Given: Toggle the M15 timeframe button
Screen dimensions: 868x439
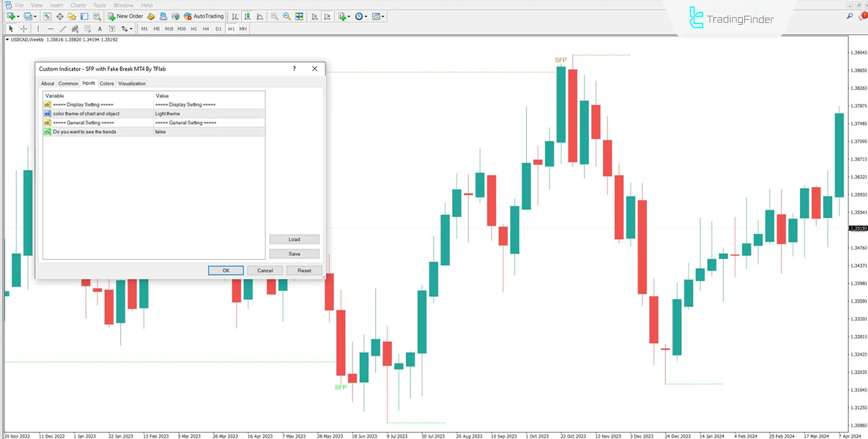Looking at the screenshot, I should point(169,29).
